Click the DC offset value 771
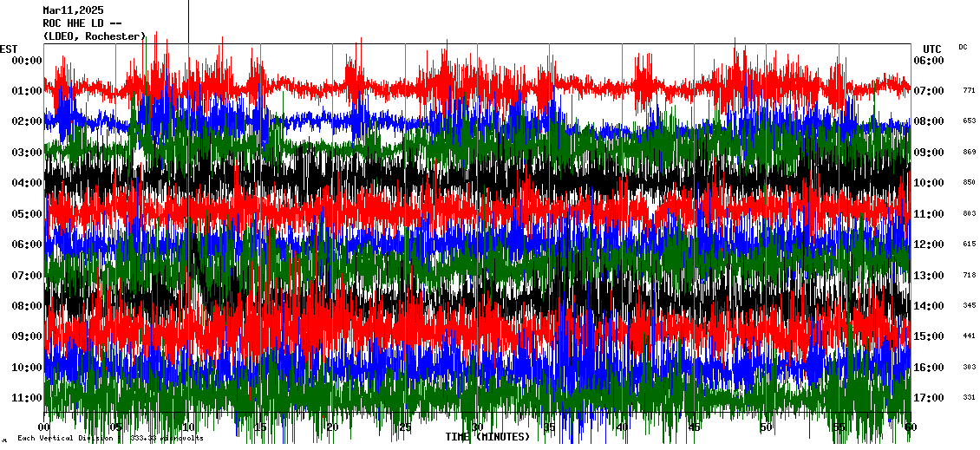Screen dimensions: 980x450 (x=969, y=90)
